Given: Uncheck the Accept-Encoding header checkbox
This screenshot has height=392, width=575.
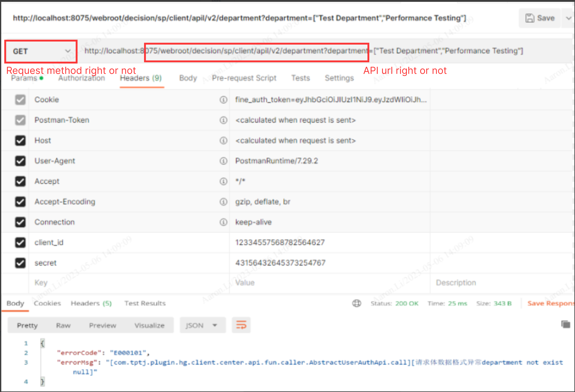Looking at the screenshot, I should 20,202.
